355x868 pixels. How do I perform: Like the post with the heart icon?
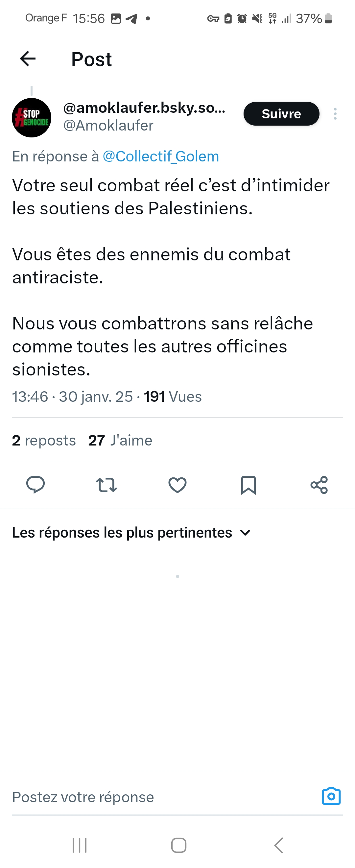177,485
